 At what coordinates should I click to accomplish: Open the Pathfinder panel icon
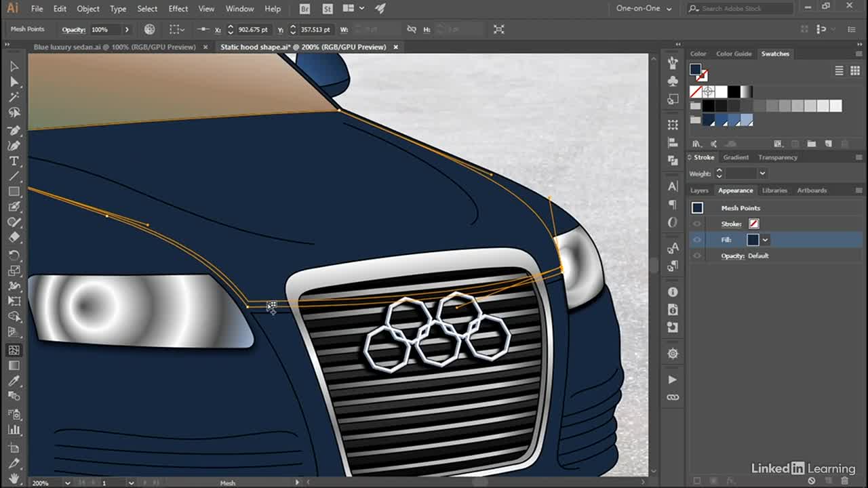[673, 161]
